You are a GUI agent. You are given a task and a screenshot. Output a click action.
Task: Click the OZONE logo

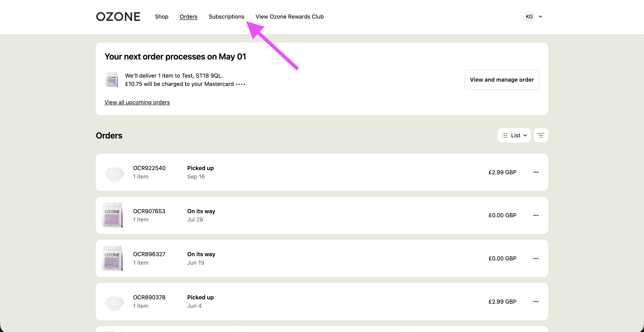[x=118, y=17]
